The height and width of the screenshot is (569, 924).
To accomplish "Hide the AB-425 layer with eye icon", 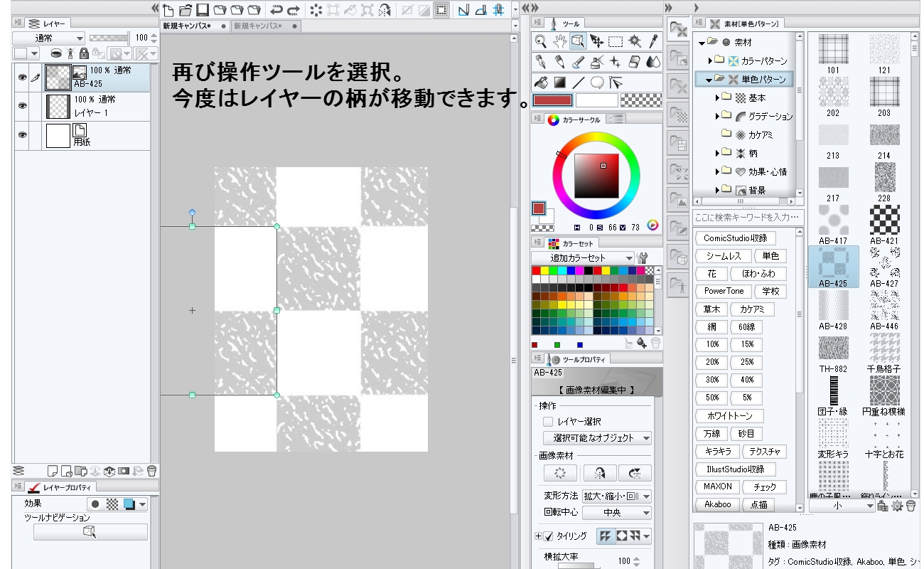I will click(22, 78).
